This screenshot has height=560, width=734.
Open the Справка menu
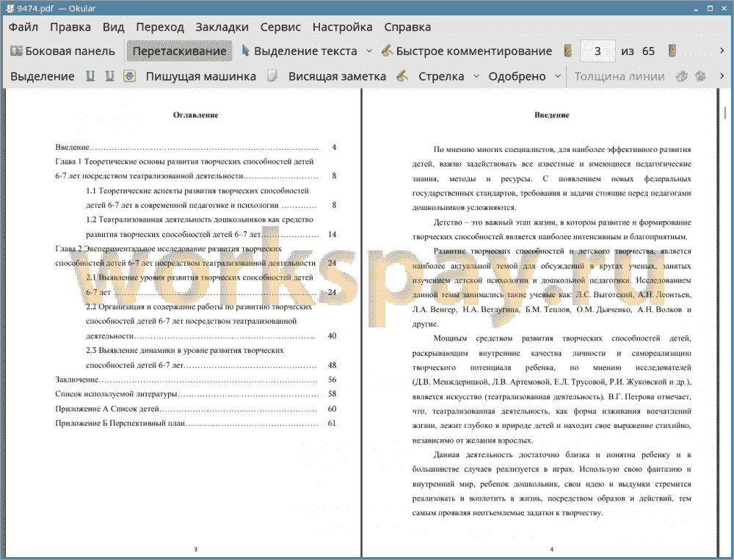click(x=407, y=27)
